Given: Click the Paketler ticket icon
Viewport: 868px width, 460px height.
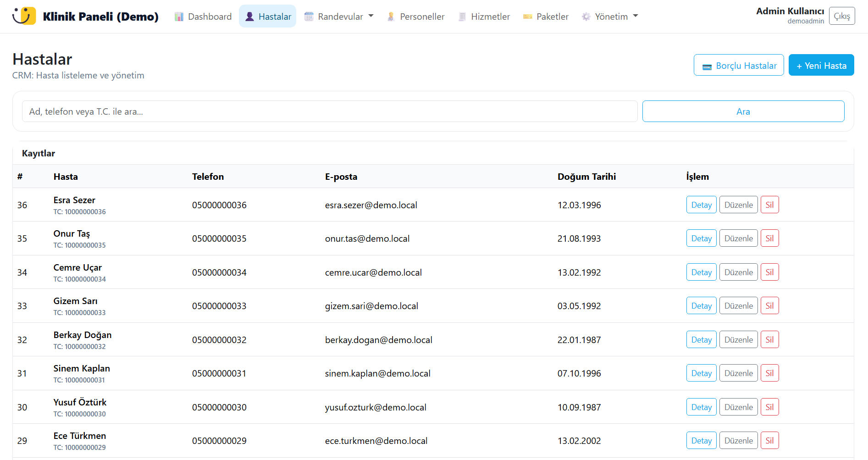Looking at the screenshot, I should tap(528, 17).
